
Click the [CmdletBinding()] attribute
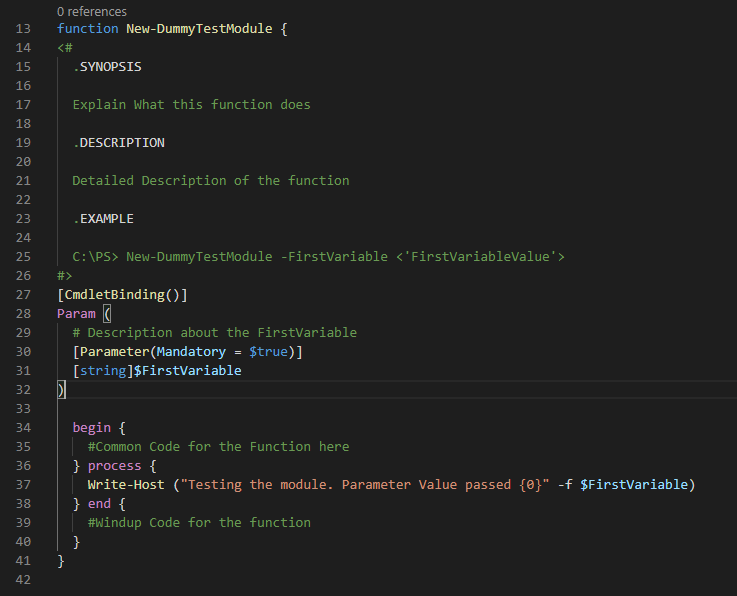click(122, 295)
